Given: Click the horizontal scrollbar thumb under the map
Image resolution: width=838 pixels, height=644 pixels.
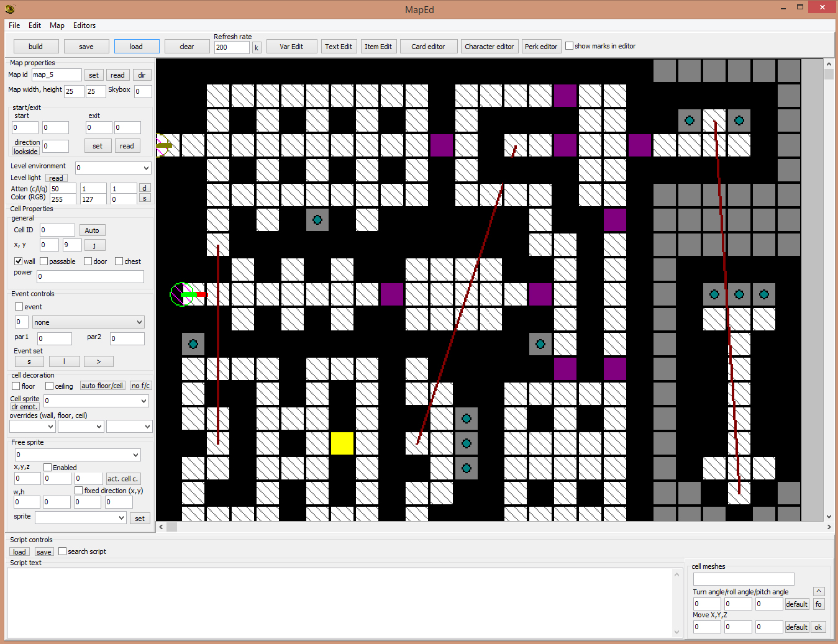Looking at the screenshot, I should point(172,527).
